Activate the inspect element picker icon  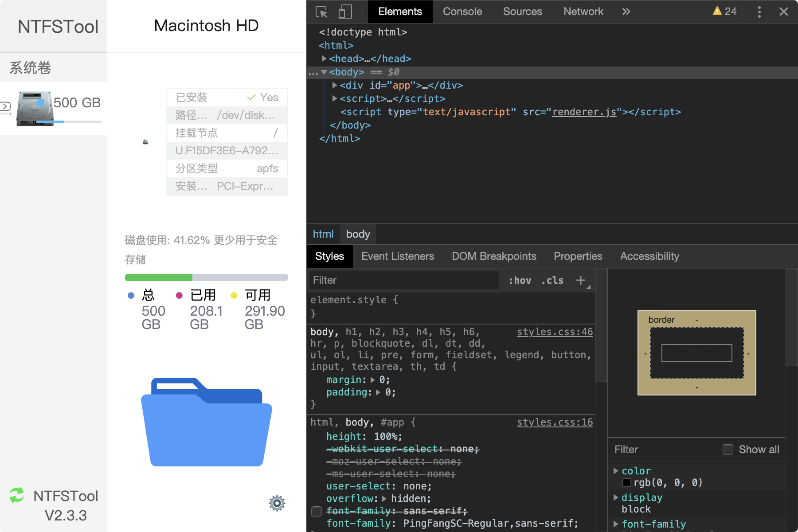pyautogui.click(x=321, y=12)
